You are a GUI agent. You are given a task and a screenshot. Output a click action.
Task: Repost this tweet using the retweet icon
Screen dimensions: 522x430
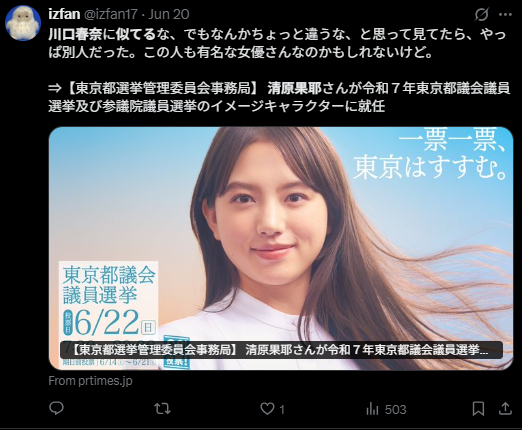click(x=162, y=409)
